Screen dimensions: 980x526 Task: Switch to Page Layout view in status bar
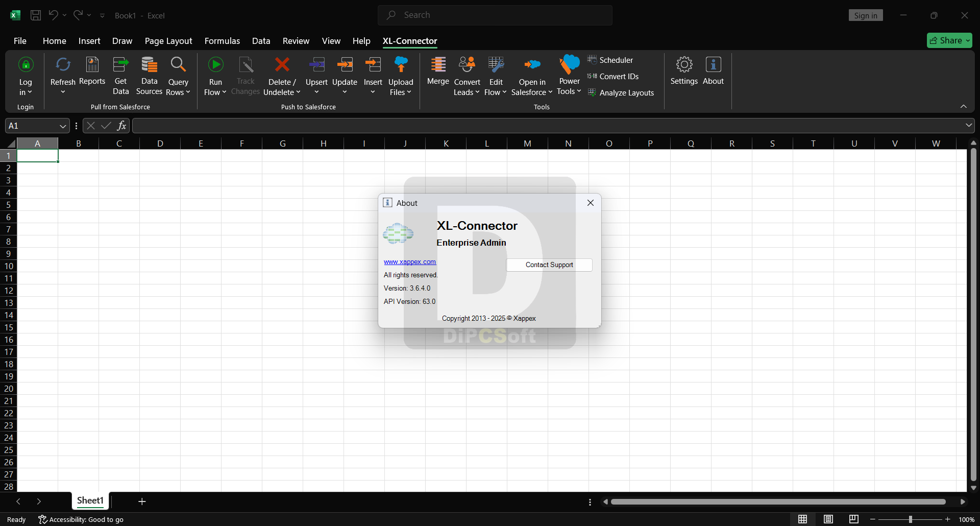(828, 519)
